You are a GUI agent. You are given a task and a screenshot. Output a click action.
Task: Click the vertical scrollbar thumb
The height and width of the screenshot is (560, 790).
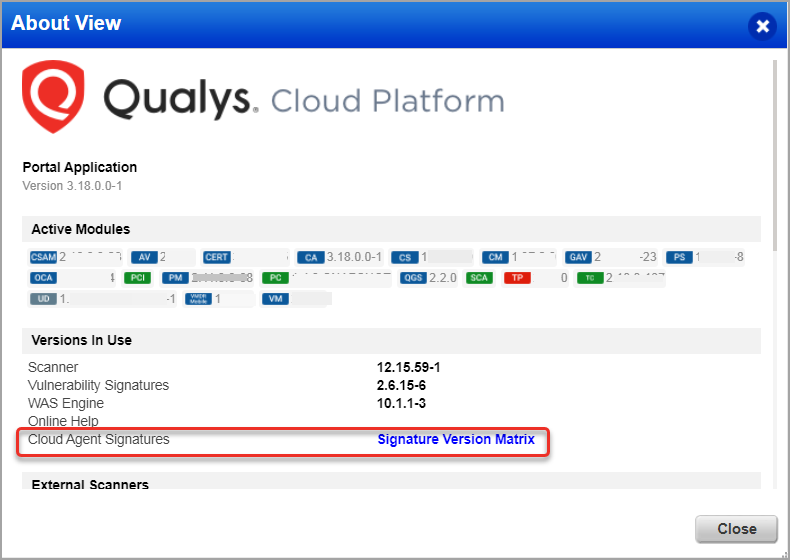[x=775, y=155]
